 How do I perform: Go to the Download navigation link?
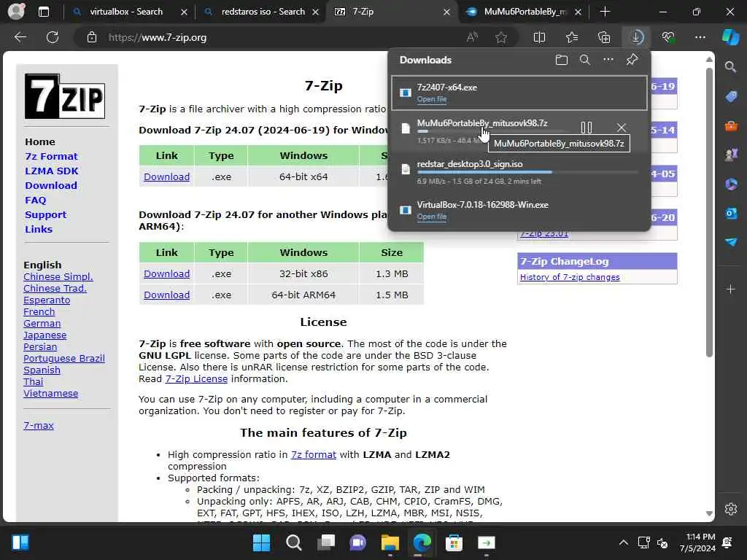(x=51, y=186)
